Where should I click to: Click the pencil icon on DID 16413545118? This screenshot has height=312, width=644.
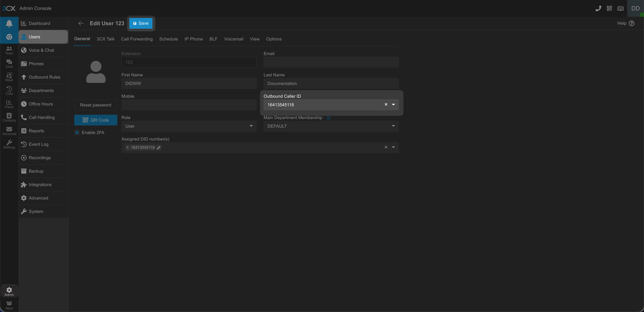click(x=158, y=148)
